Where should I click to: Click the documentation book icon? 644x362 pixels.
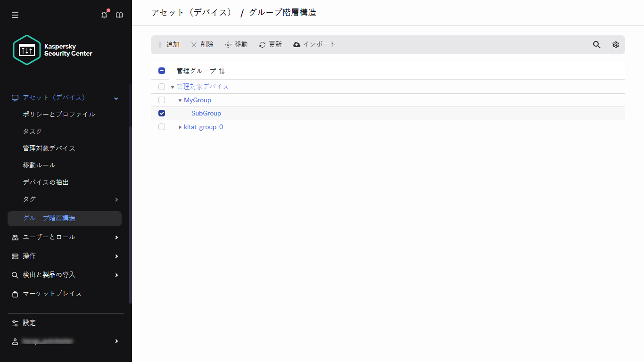119,15
